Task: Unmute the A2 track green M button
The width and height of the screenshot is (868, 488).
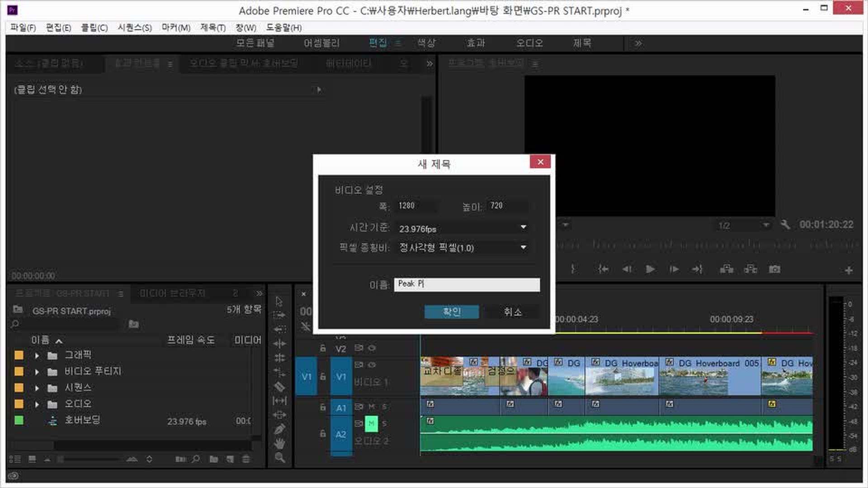Action: pyautogui.click(x=371, y=423)
